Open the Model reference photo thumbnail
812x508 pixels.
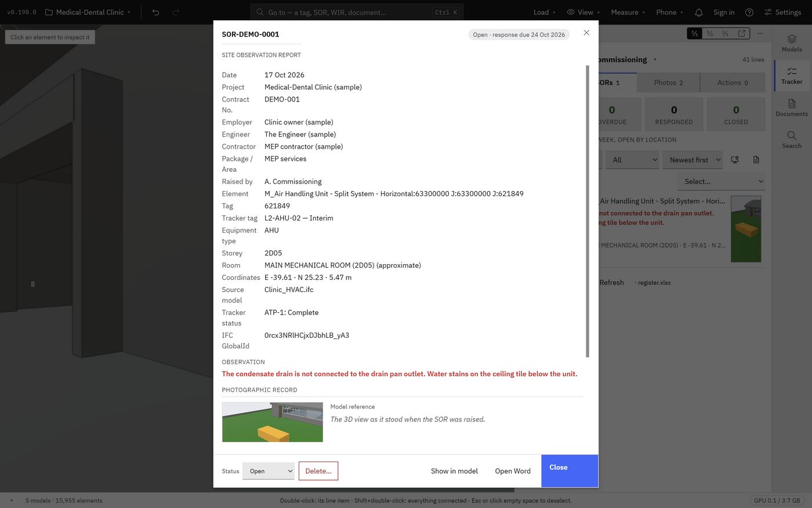coord(273,422)
